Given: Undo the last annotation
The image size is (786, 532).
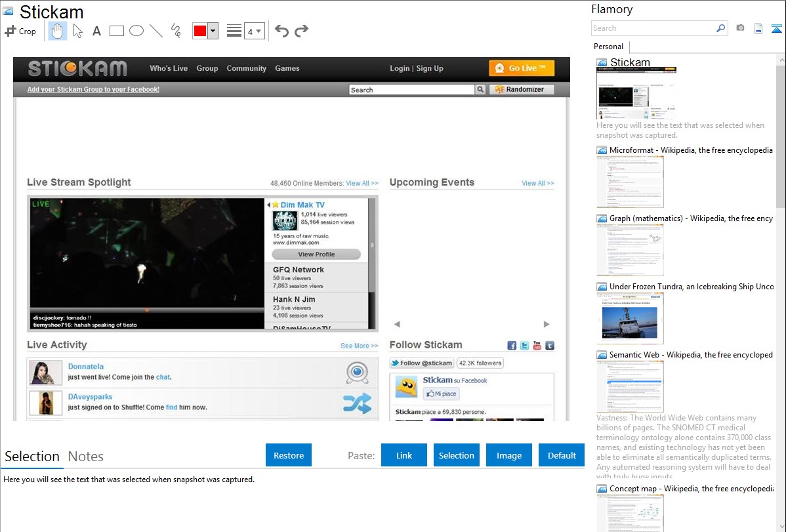Looking at the screenshot, I should (x=281, y=31).
